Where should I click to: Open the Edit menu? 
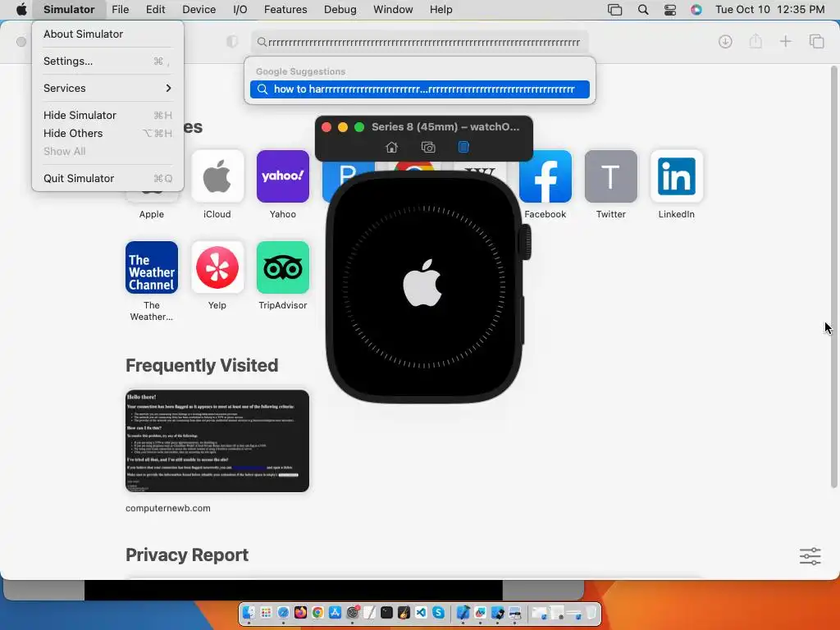155,10
